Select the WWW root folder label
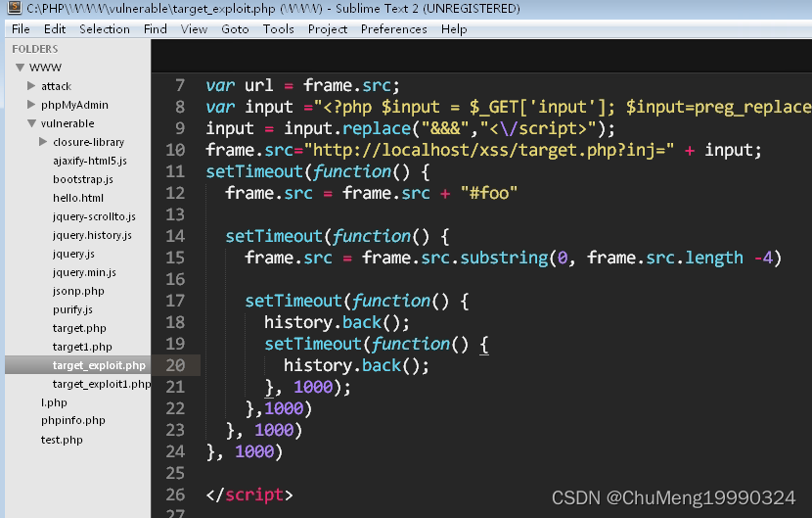Screen dimensions: 812x518 (45, 68)
